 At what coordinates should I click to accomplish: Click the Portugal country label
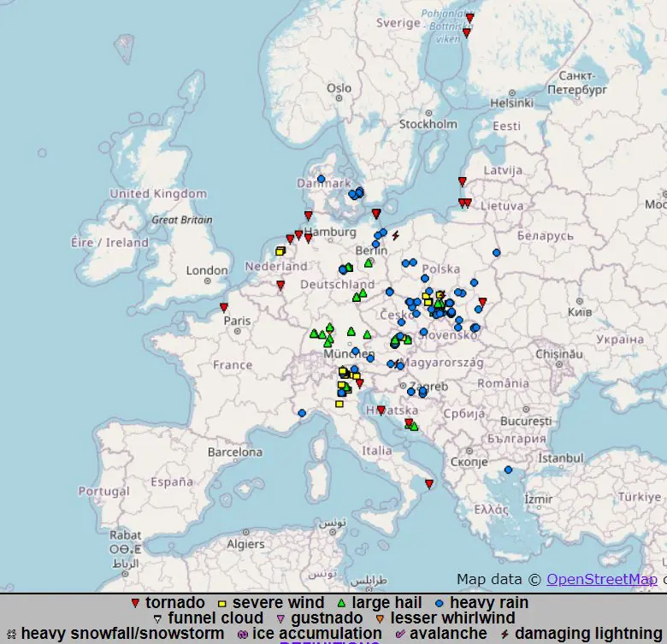coord(103,491)
